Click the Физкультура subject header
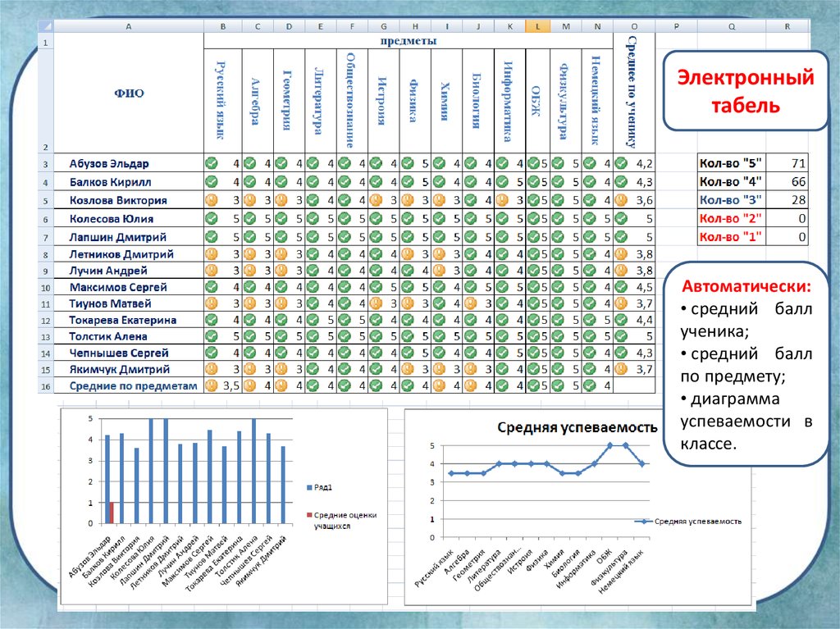The height and width of the screenshot is (629, 840). click(x=566, y=101)
